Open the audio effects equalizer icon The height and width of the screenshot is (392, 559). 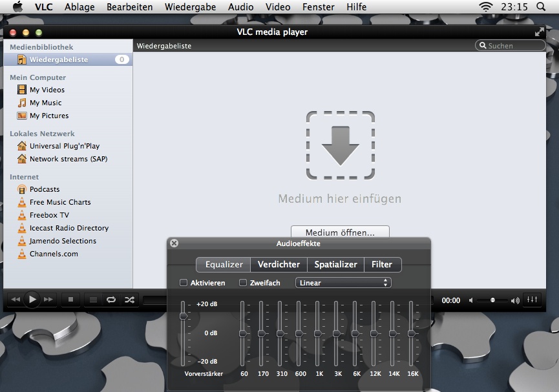[x=532, y=300]
